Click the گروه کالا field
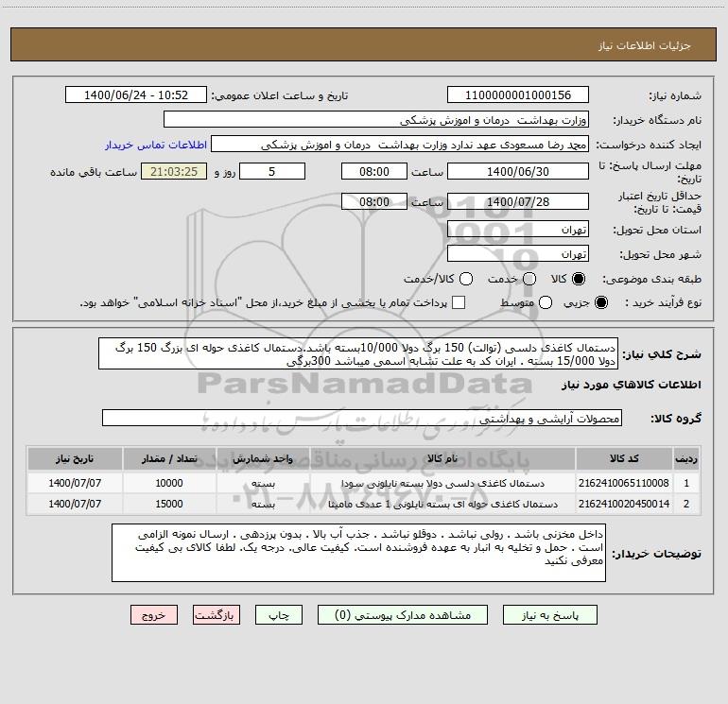728x704 pixels. click(362, 418)
